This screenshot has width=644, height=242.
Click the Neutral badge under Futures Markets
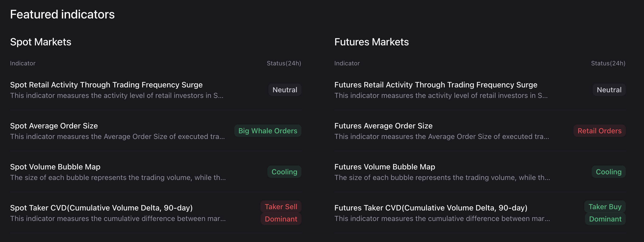[x=609, y=89]
